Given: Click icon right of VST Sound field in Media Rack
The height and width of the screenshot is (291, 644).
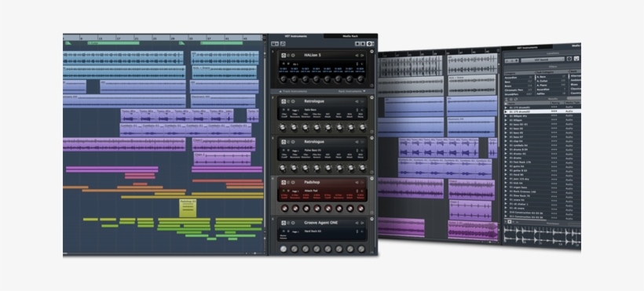Looking at the screenshot, I should click(x=569, y=59).
